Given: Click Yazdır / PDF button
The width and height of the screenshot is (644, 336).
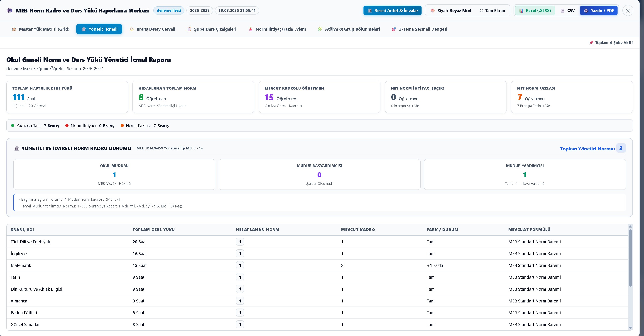Looking at the screenshot, I should click(599, 10).
